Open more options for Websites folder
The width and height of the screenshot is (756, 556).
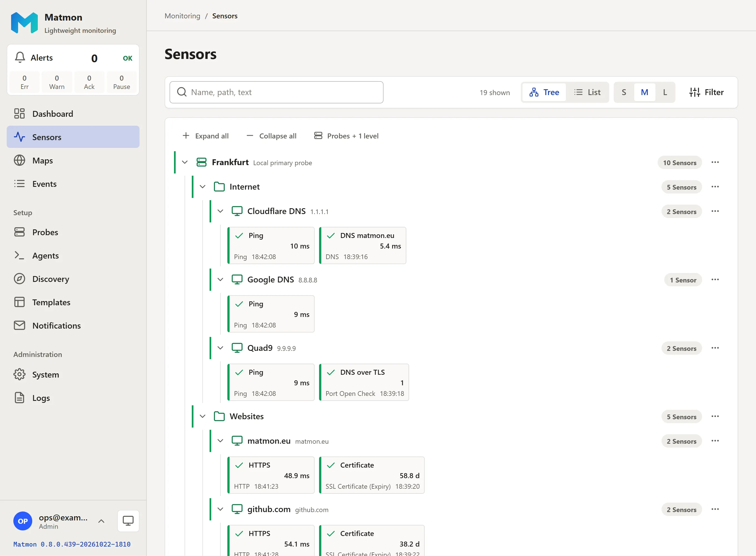point(715,417)
